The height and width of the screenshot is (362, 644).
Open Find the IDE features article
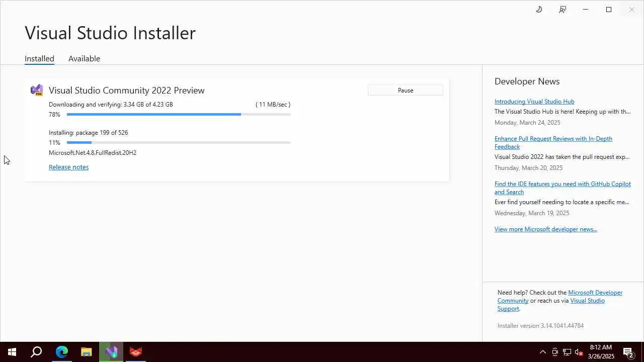562,188
